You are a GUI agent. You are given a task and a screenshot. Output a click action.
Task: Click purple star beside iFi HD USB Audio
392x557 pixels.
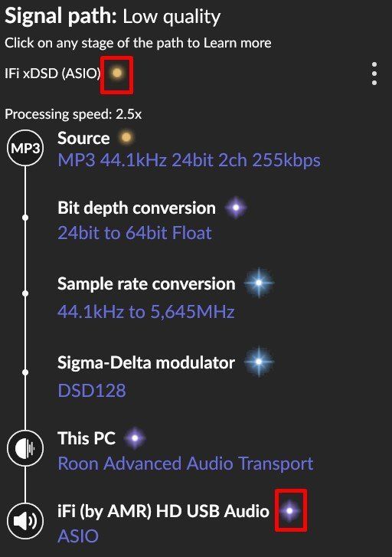click(x=289, y=510)
